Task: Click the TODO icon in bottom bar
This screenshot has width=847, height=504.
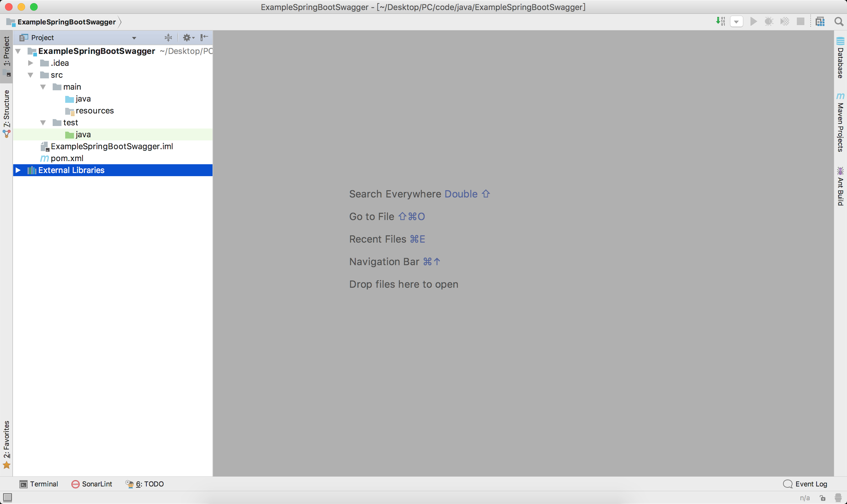Action: 129,484
